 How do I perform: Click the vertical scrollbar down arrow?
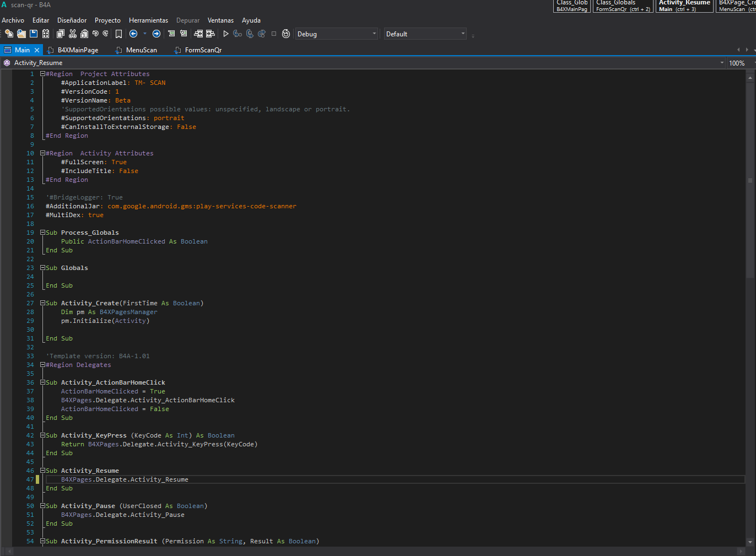(750, 542)
